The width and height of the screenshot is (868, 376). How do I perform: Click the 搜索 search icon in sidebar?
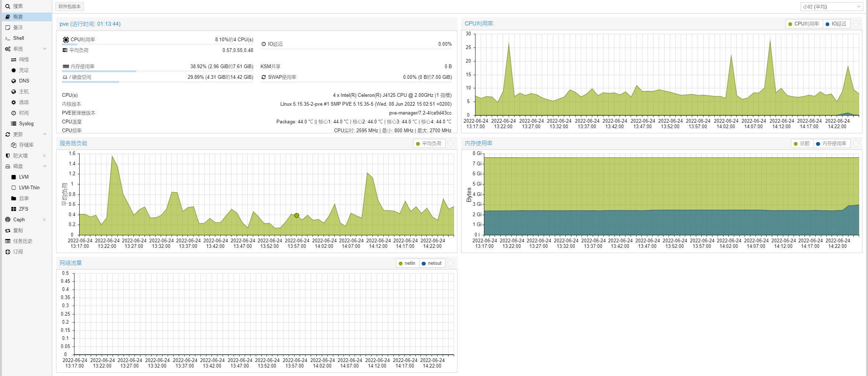8,6
